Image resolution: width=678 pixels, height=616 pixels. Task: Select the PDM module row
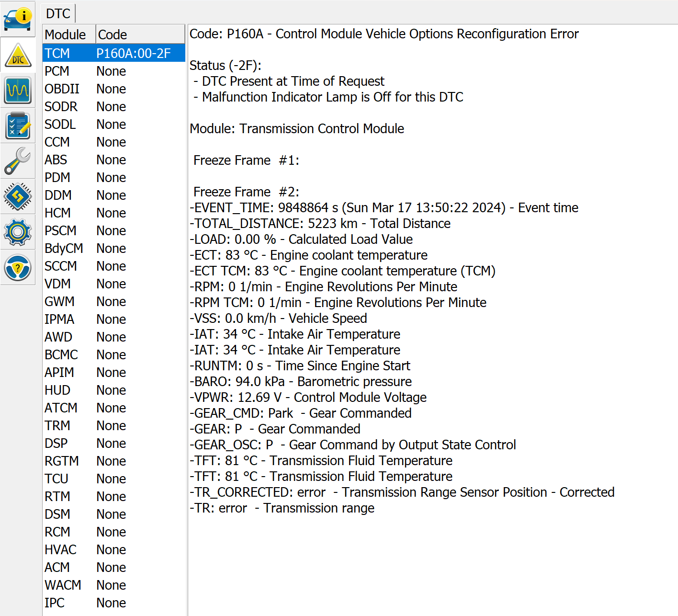point(114,177)
